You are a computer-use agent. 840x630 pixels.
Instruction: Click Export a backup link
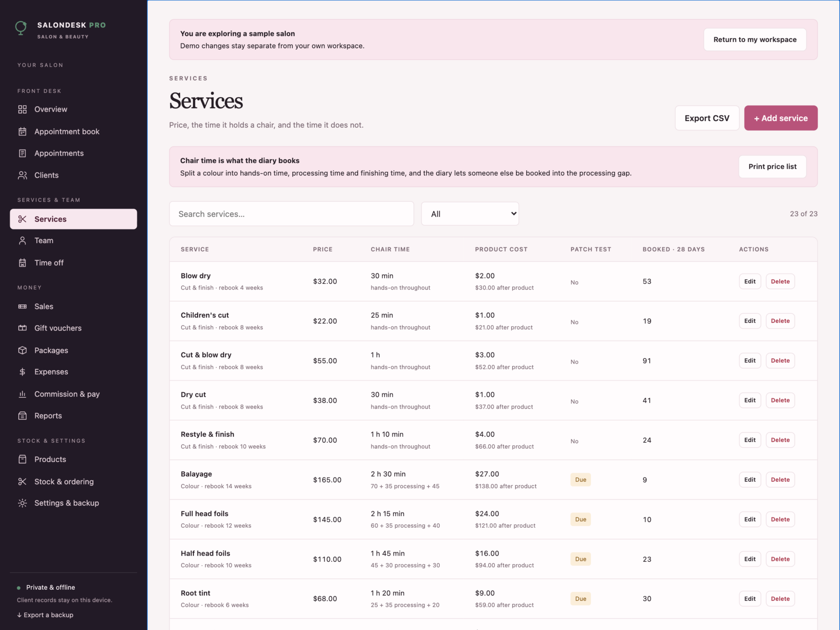[45, 615]
